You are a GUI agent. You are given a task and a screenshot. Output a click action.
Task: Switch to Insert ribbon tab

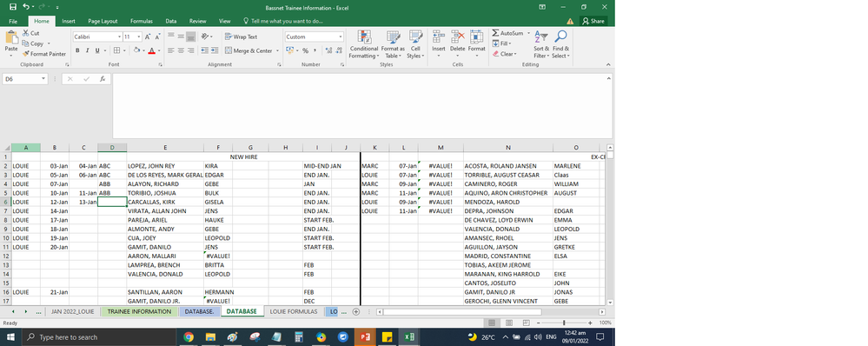[69, 21]
